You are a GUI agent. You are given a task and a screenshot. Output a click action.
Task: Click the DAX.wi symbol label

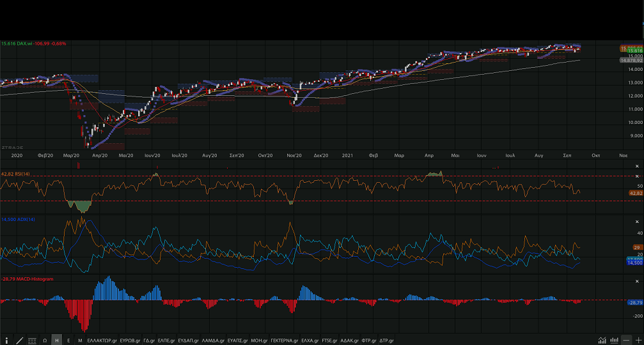[x=24, y=43]
